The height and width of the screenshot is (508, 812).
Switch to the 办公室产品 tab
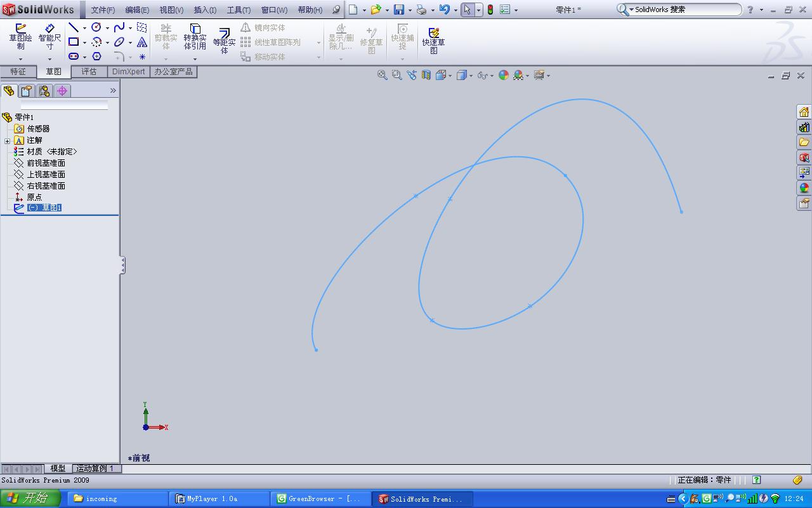(x=173, y=72)
